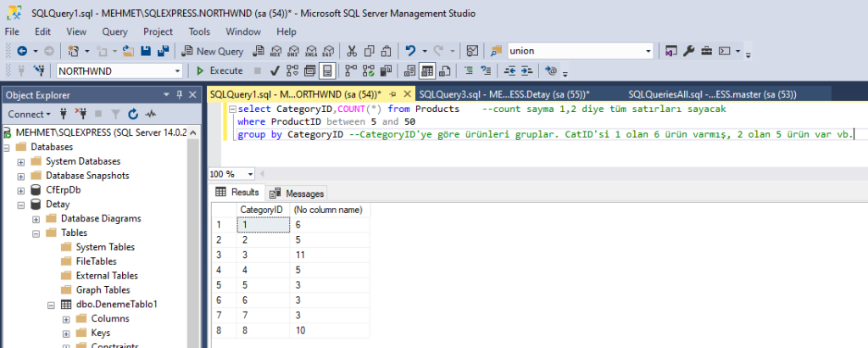This screenshot has height=348, width=868.
Task: Click Specify Values for Template Parameters icon
Action: (551, 70)
